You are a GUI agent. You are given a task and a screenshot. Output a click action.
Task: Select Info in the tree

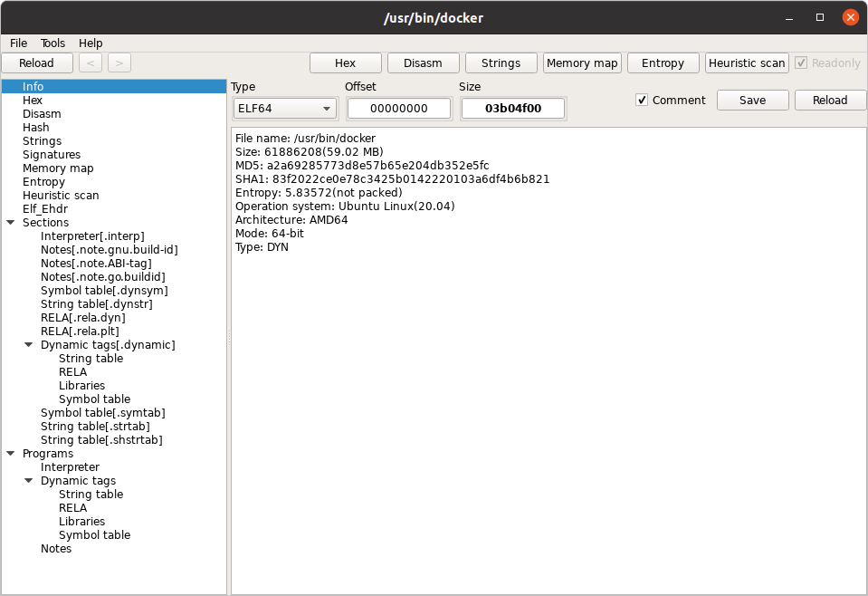114,86
